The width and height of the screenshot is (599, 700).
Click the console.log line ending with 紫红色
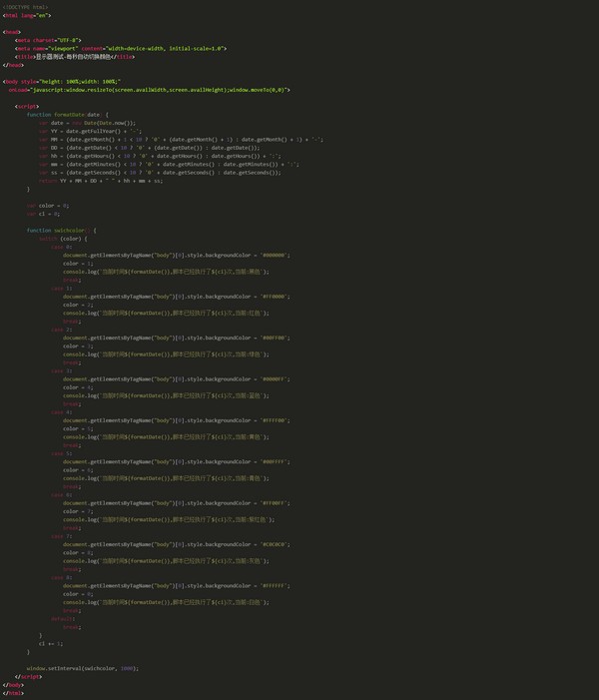[x=169, y=519]
